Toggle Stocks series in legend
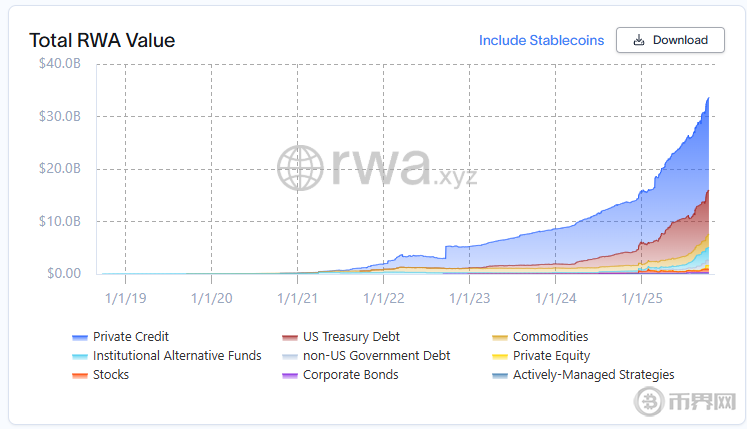Viewport: 747px width, 429px height. click(x=110, y=375)
